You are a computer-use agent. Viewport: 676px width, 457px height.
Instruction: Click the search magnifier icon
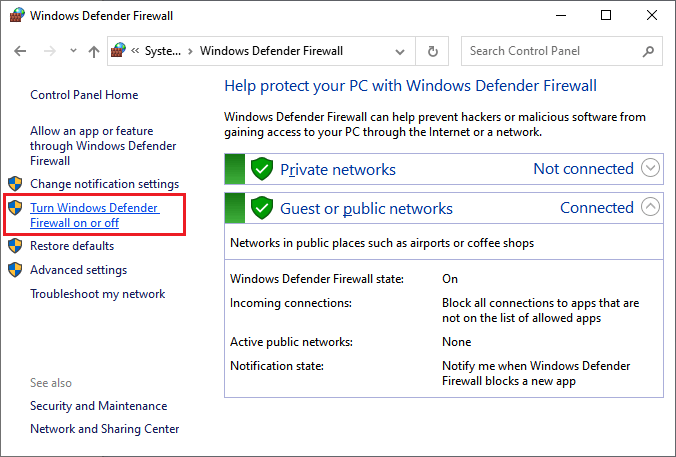click(648, 51)
